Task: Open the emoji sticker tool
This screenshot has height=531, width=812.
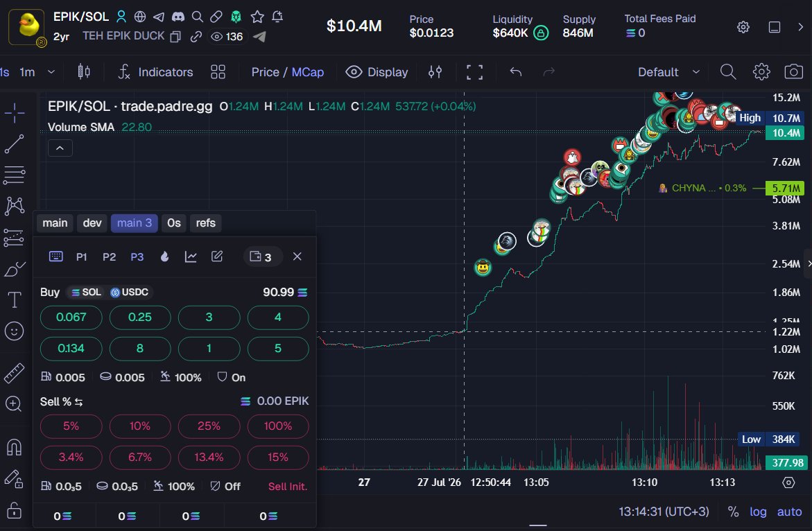Action: pyautogui.click(x=15, y=331)
